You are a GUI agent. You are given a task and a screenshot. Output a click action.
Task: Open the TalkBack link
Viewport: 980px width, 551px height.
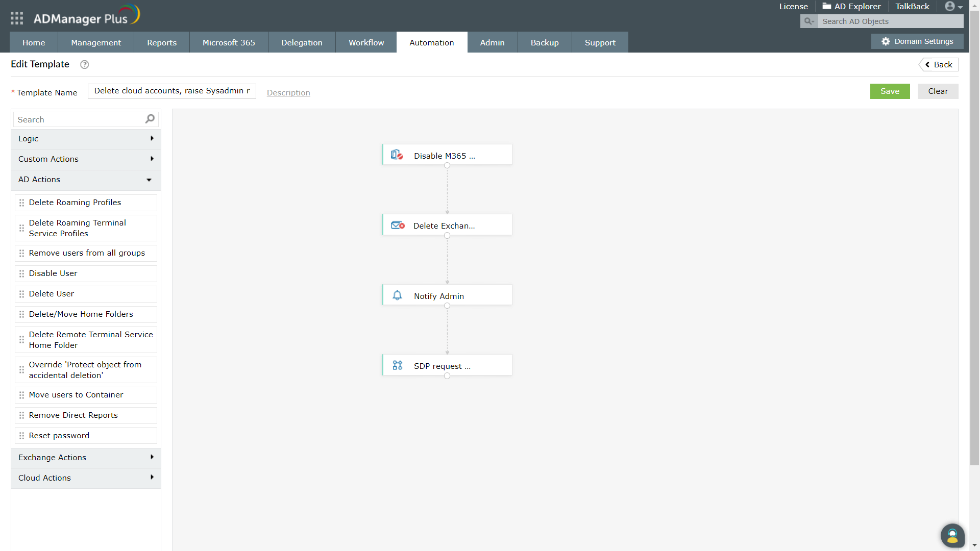click(912, 7)
